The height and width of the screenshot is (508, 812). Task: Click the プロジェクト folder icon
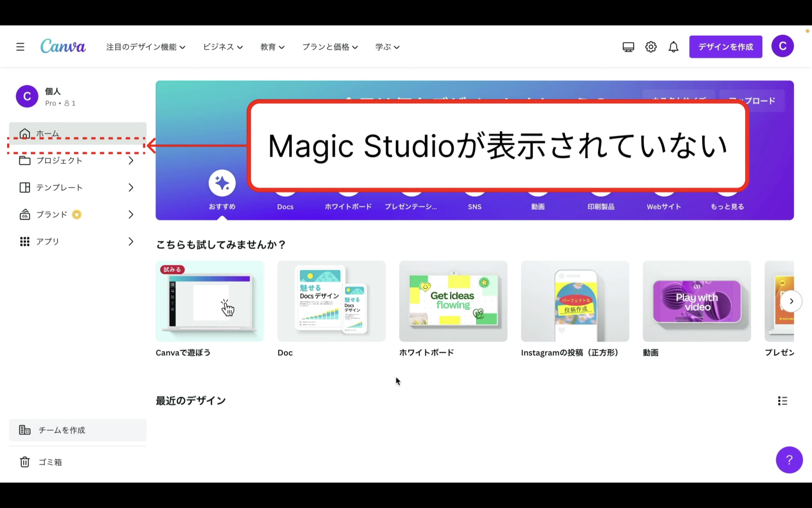[x=25, y=161]
